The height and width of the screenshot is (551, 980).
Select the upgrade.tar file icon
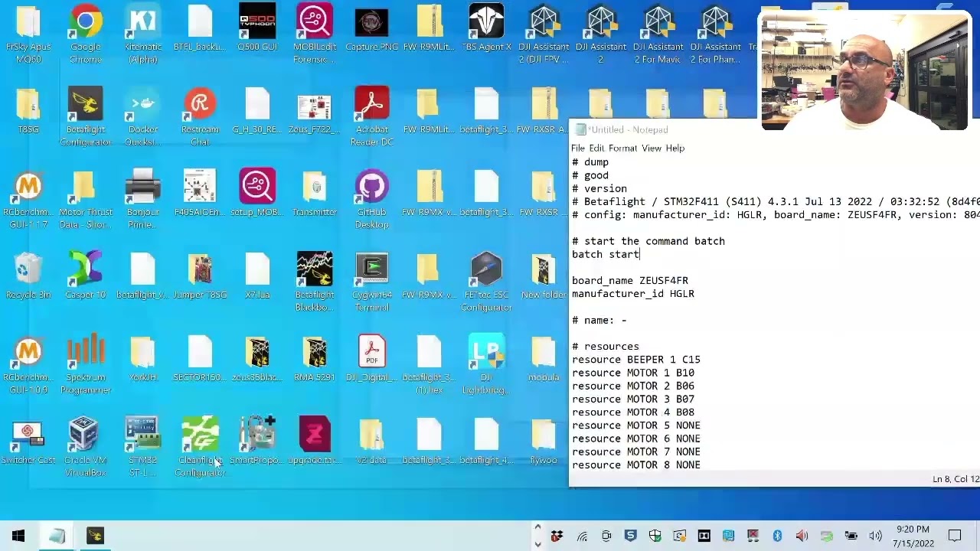click(x=315, y=441)
